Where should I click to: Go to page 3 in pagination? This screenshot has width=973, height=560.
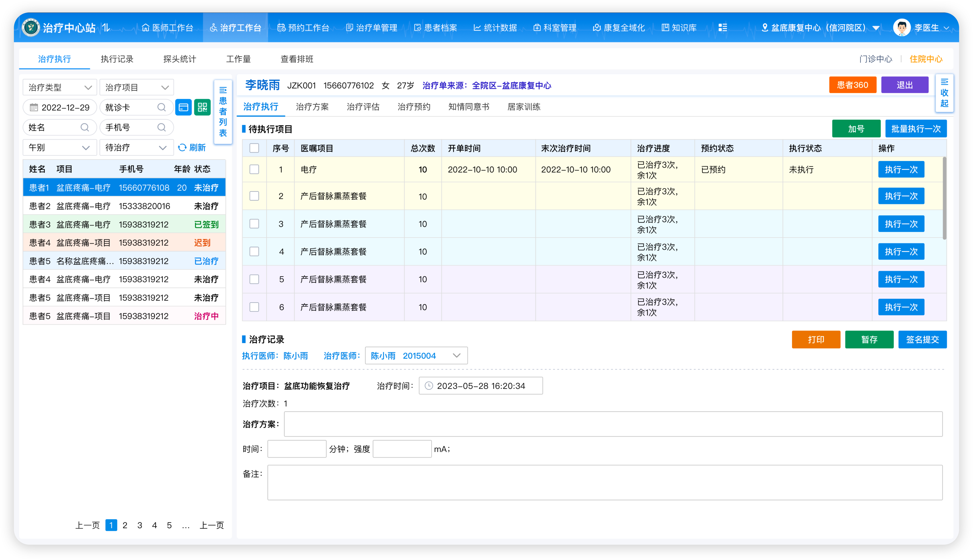[140, 525]
